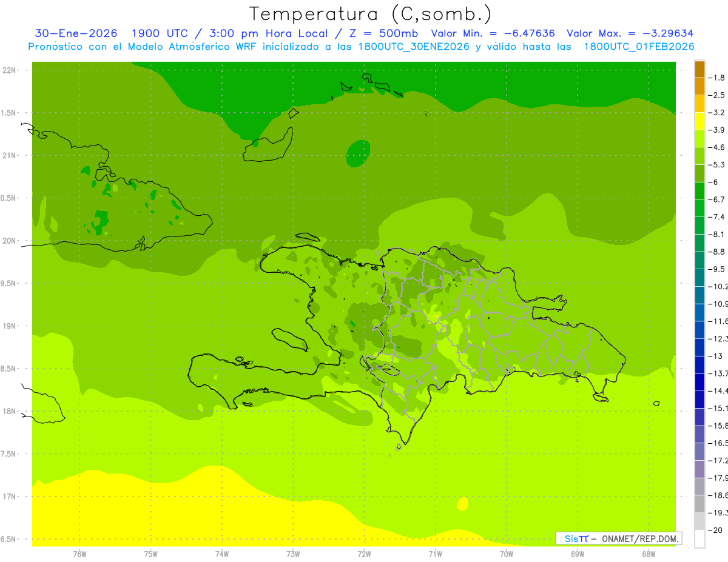Click the white swatch below -20
Screen dimensions: 728x562
click(699, 539)
